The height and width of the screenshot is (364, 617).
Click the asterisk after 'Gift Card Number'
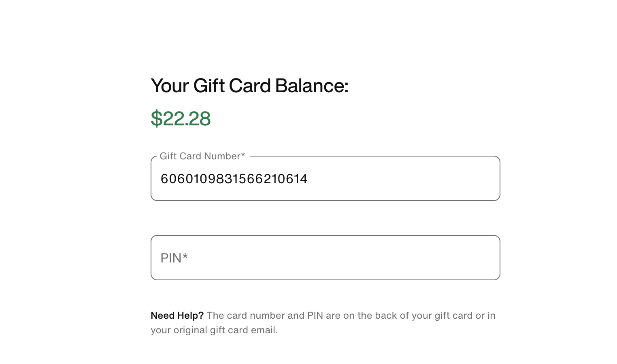pyautogui.click(x=243, y=155)
